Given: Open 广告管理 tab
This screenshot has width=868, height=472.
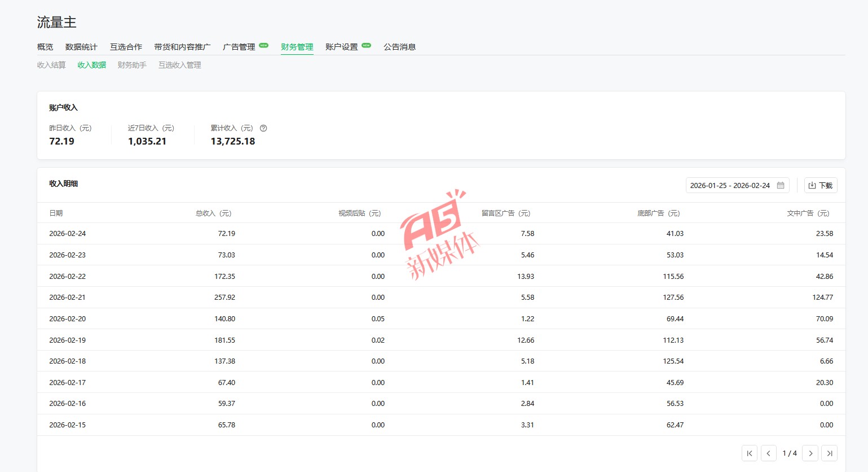Looking at the screenshot, I should click(x=239, y=47).
